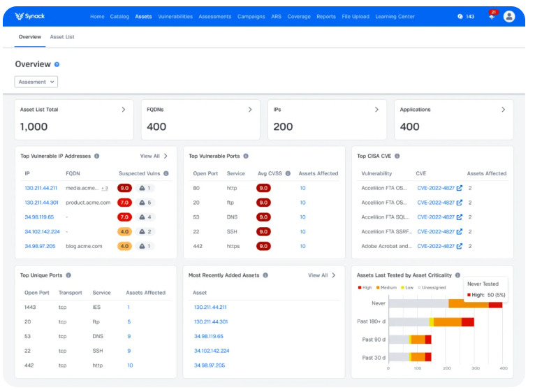The height and width of the screenshot is (392, 535).
Task: Open IP address 34.102.142.224 in Recently Added Assets
Action: [x=212, y=351]
